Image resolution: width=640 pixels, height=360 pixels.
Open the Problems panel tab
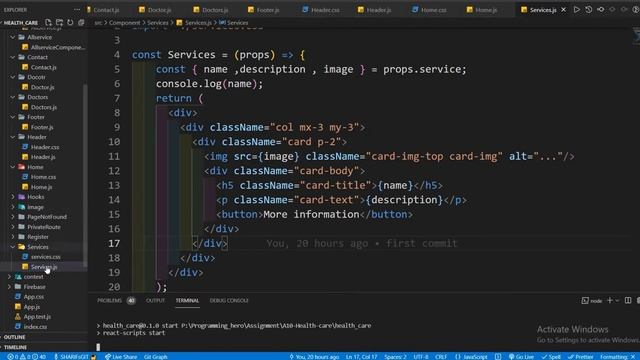pos(116,300)
